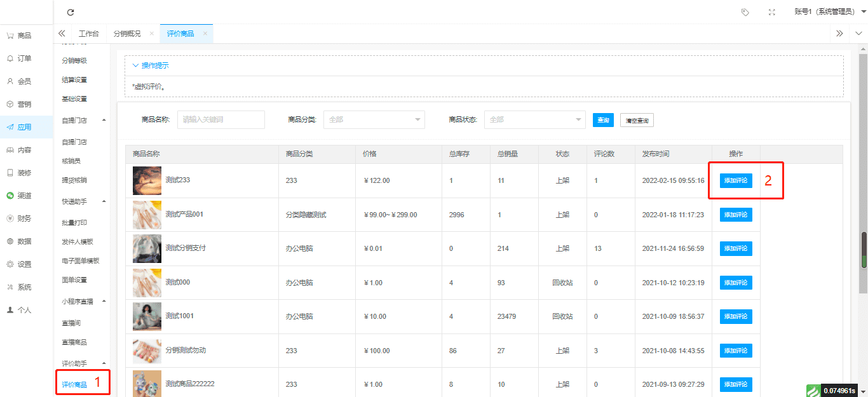
Task: Click the 查询 search button
Action: 602,120
